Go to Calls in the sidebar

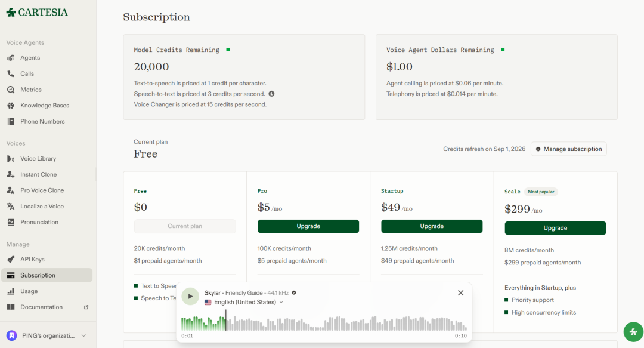[47, 73]
